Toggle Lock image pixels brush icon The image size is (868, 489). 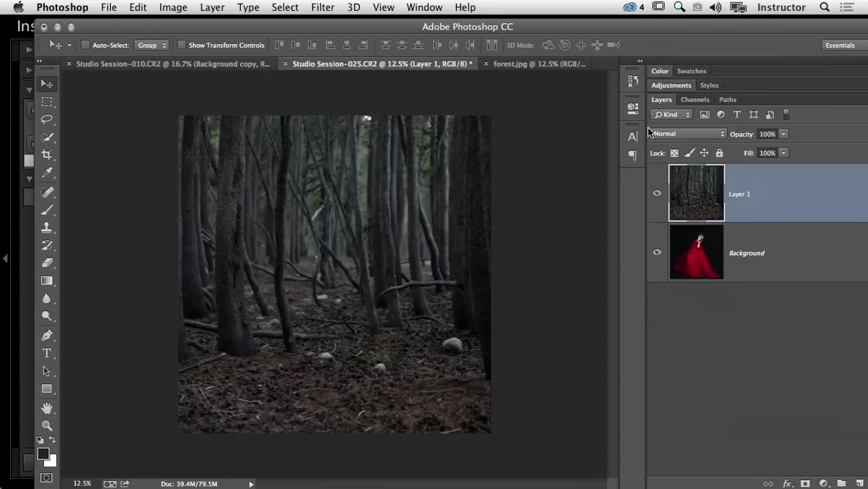point(689,153)
